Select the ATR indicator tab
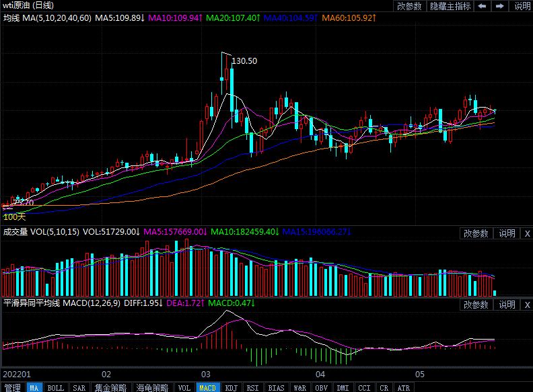 [x=403, y=387]
